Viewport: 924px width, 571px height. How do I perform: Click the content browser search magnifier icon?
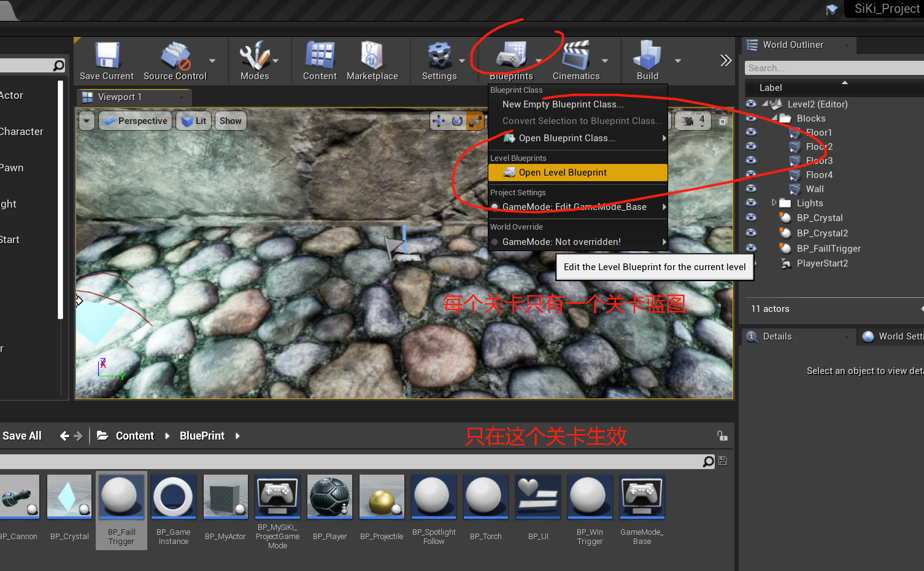coord(709,461)
